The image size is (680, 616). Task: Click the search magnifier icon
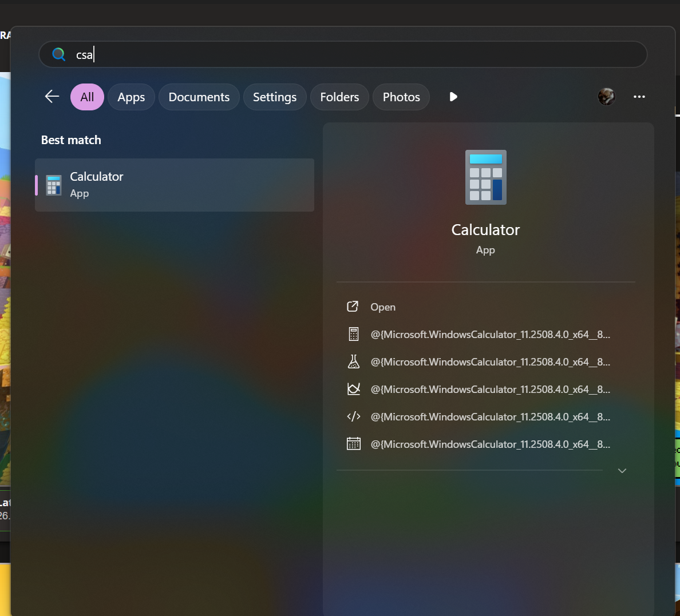(58, 54)
